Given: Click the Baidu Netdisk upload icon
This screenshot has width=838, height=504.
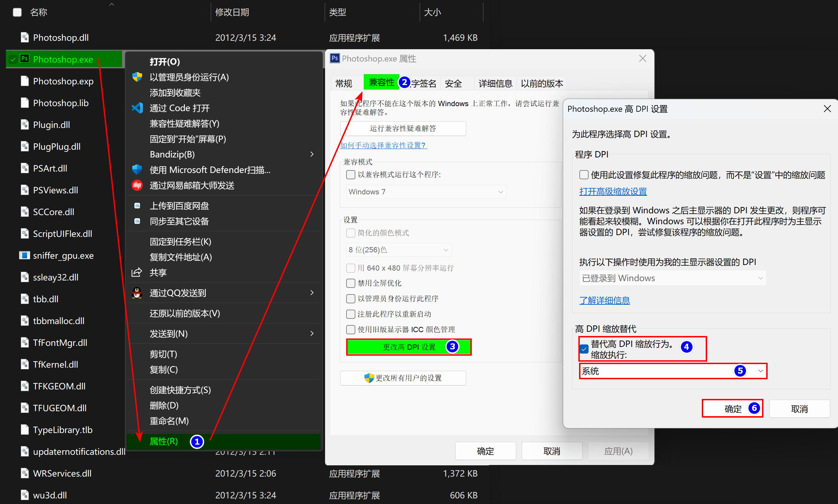Looking at the screenshot, I should pyautogui.click(x=137, y=206).
